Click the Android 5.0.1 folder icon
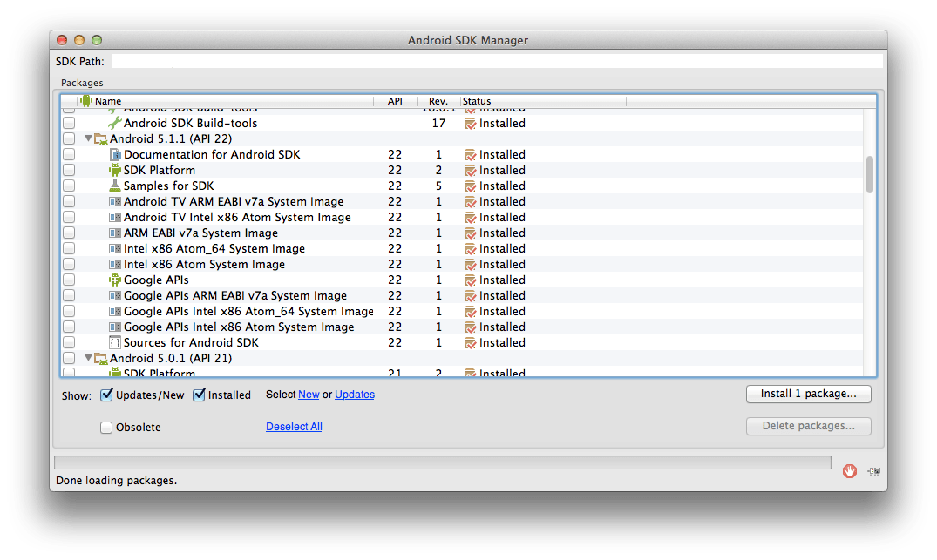This screenshot has height=560, width=937. click(x=101, y=359)
